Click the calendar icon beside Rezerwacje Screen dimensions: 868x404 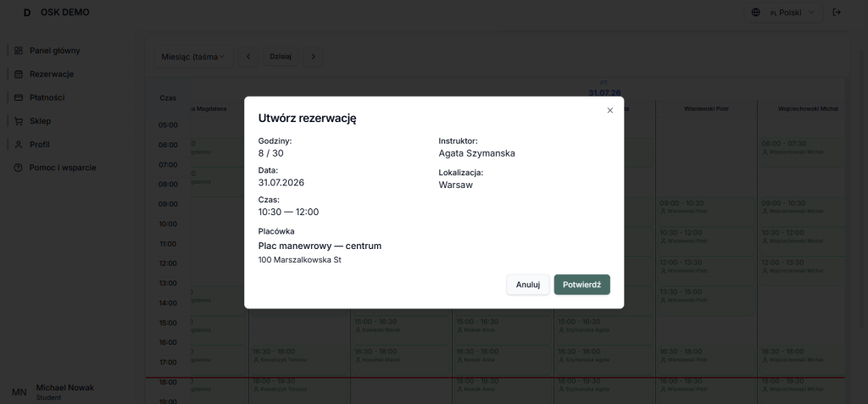[x=19, y=74]
